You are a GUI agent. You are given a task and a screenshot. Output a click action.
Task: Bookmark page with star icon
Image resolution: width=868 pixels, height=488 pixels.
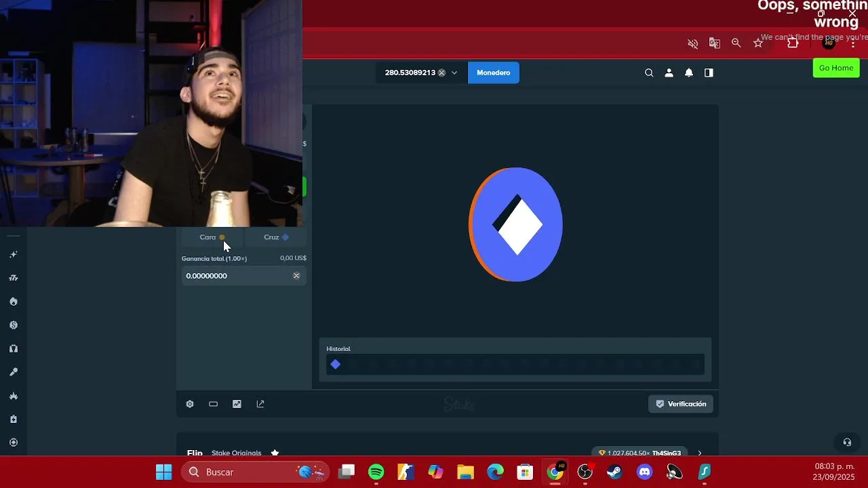tap(758, 43)
